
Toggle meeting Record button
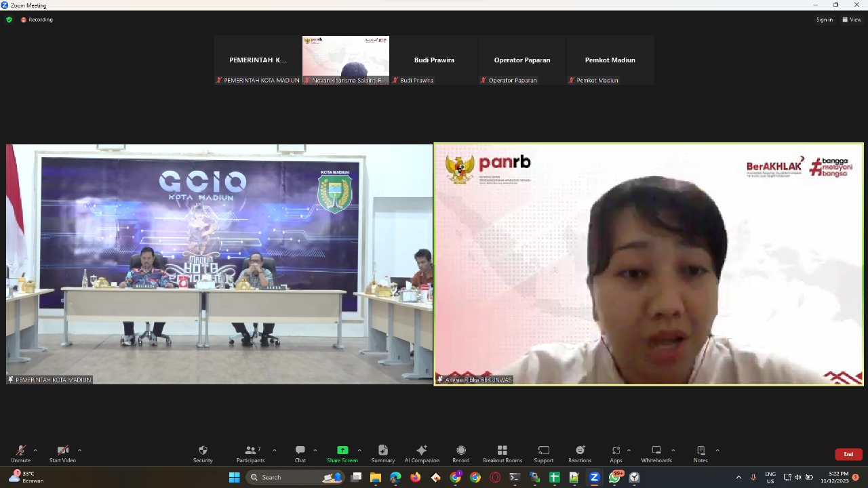point(461,453)
